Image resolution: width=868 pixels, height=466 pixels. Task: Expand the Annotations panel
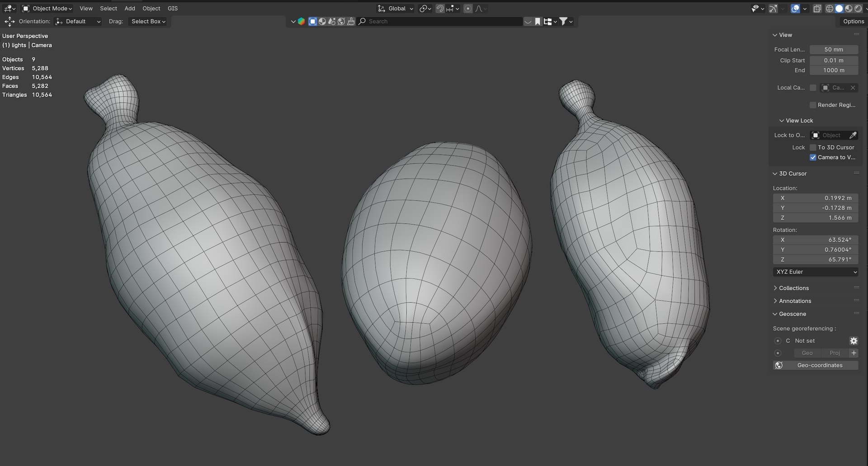[794, 301]
